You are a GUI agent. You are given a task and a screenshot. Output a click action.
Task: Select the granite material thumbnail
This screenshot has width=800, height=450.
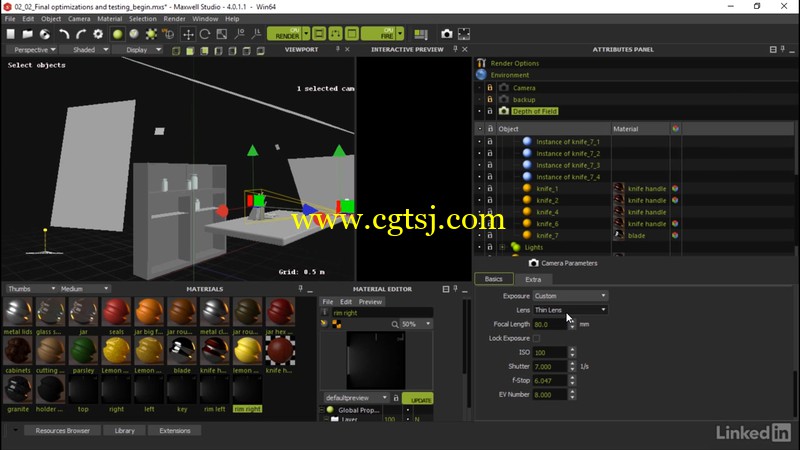tap(18, 389)
